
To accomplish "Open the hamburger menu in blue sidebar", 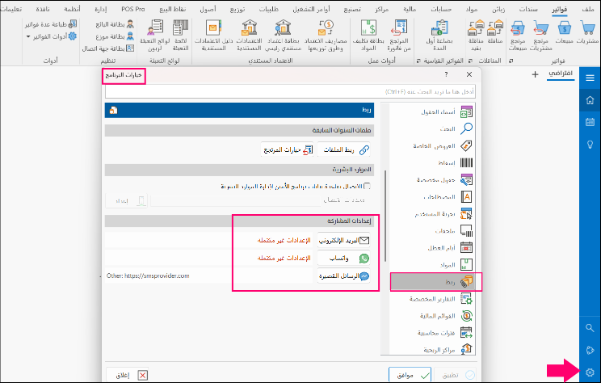I will (590, 78).
